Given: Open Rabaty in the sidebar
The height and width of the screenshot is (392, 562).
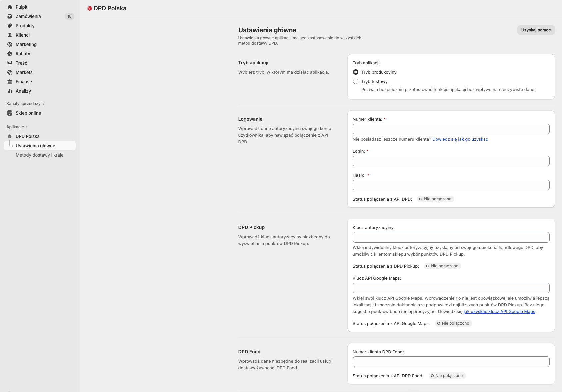Looking at the screenshot, I should click(x=40, y=54).
